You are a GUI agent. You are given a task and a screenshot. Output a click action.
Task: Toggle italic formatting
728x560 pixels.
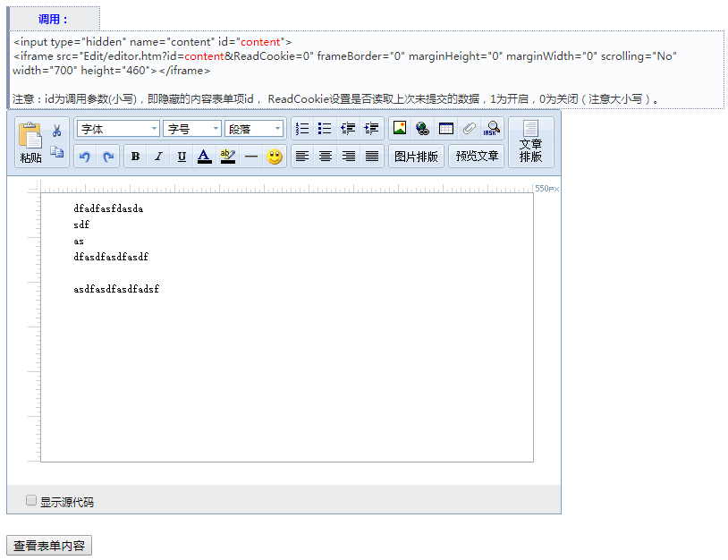tap(158, 157)
